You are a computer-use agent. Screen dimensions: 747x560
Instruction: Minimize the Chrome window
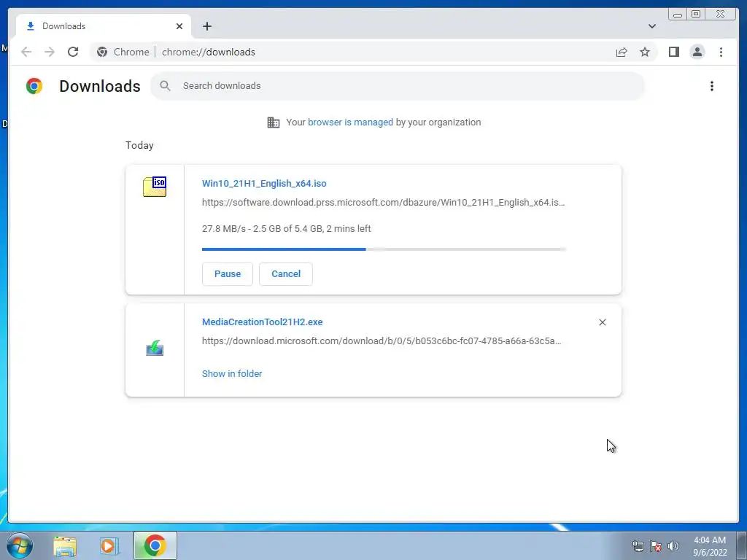click(678, 15)
